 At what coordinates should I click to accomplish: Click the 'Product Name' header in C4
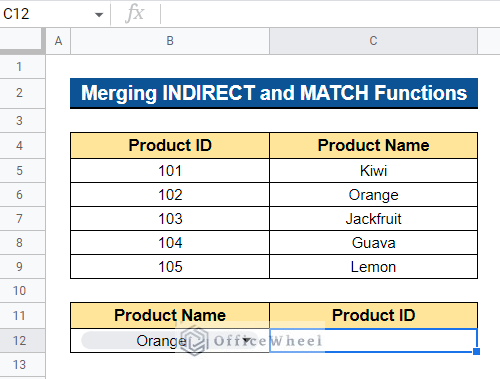tap(373, 145)
